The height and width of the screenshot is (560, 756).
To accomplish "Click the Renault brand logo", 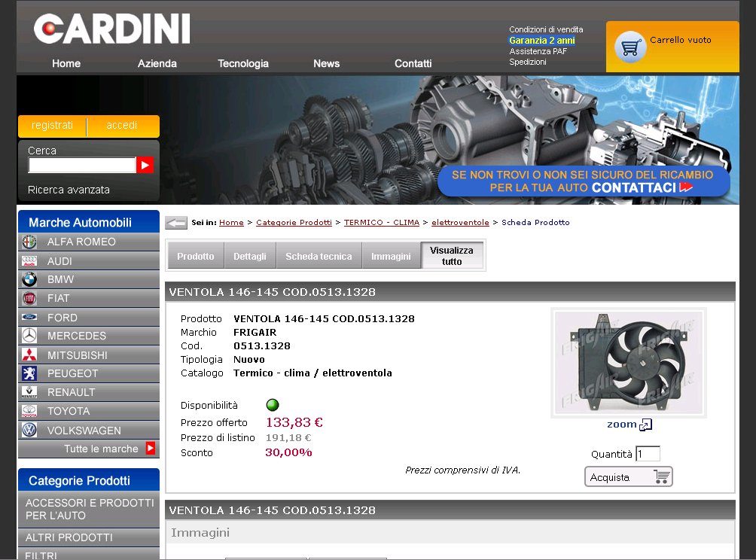I will (29, 392).
